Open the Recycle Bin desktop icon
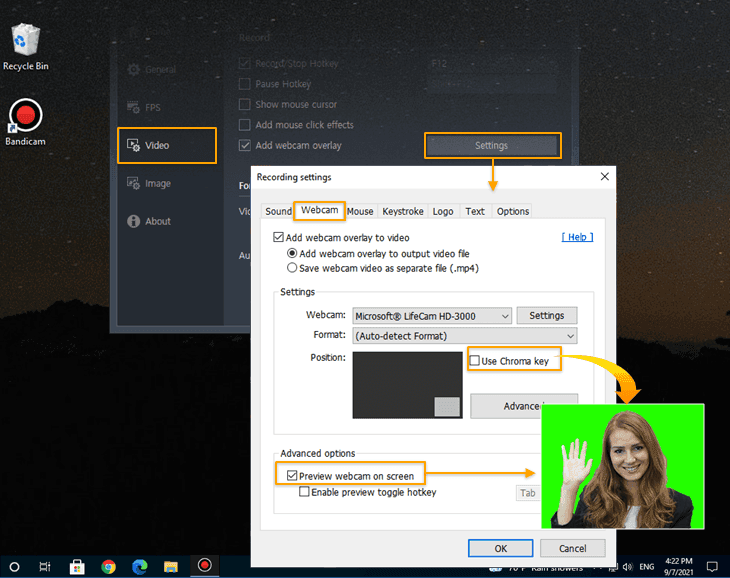The width and height of the screenshot is (730, 578). pos(25,47)
